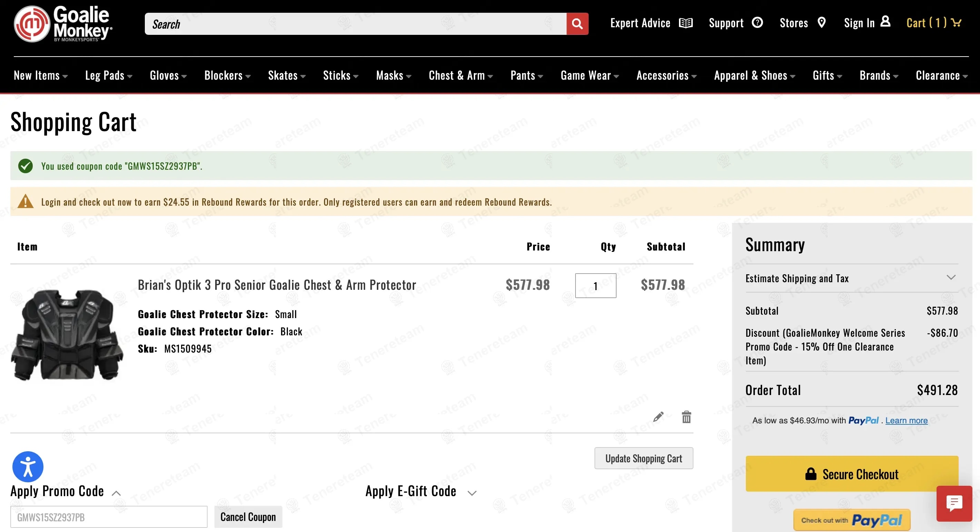Open the Leg Pads dropdown menu
This screenshot has width=980, height=532.
click(x=109, y=75)
